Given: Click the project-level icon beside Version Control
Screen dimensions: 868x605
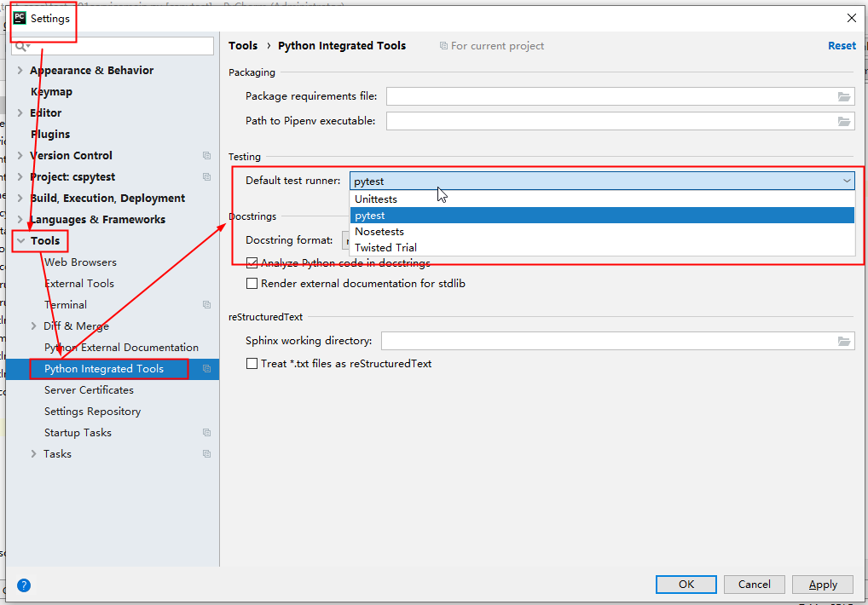Looking at the screenshot, I should tap(206, 155).
